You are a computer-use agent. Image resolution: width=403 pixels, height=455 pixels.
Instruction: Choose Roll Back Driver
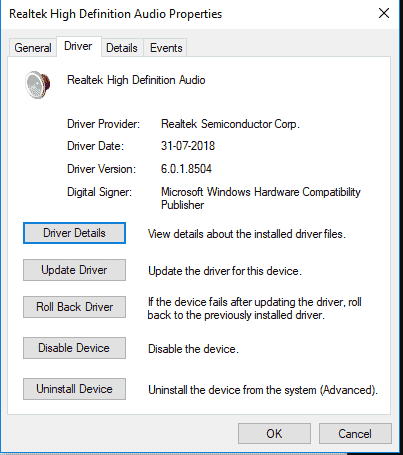[74, 307]
